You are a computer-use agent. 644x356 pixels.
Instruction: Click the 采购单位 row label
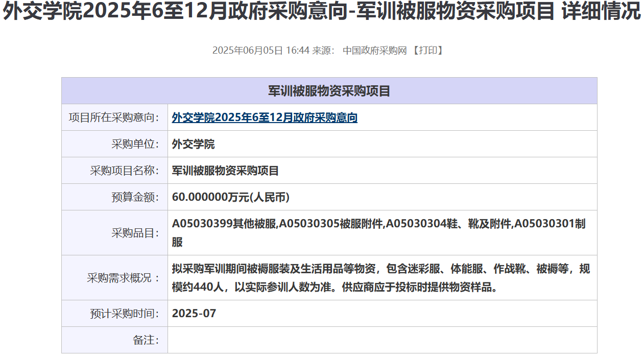click(135, 144)
